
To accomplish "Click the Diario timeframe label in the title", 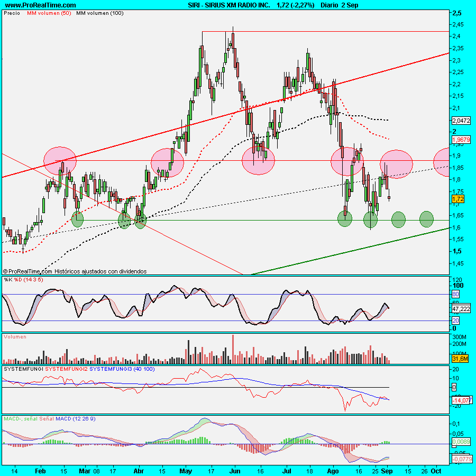I will pyautogui.click(x=329, y=5).
